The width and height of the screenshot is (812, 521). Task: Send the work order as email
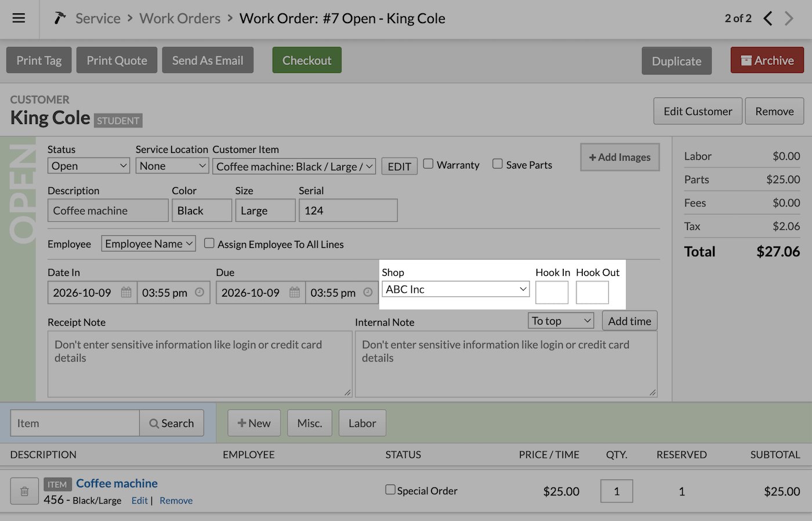(x=208, y=60)
